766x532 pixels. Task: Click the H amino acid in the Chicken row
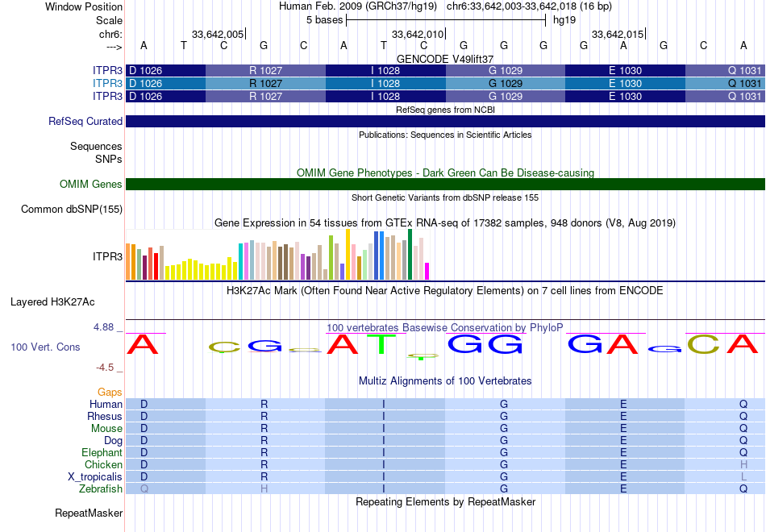point(743,464)
